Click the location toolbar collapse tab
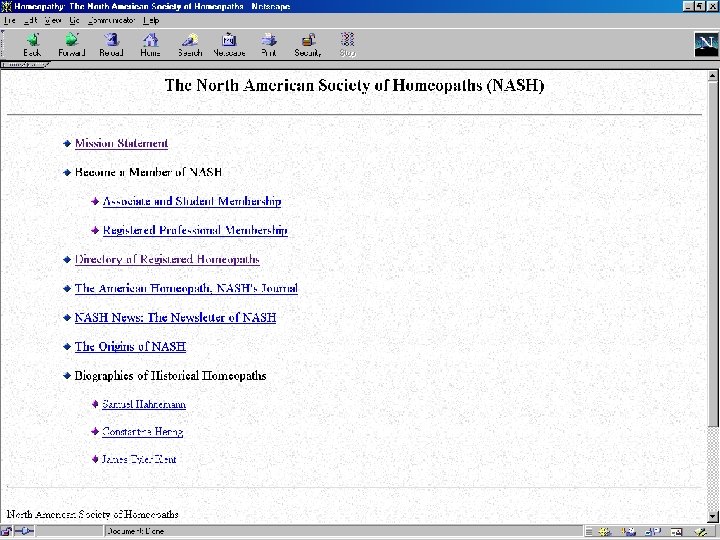This screenshot has width=720, height=540. (x=25, y=65)
